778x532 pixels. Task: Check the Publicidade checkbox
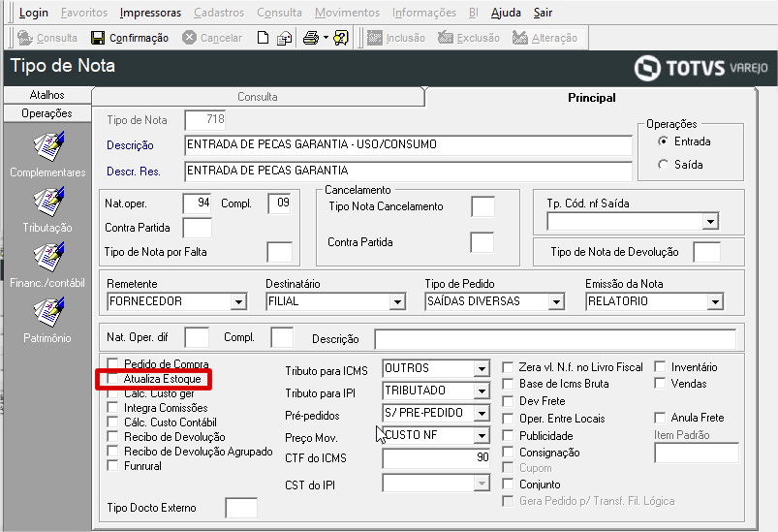point(508,436)
